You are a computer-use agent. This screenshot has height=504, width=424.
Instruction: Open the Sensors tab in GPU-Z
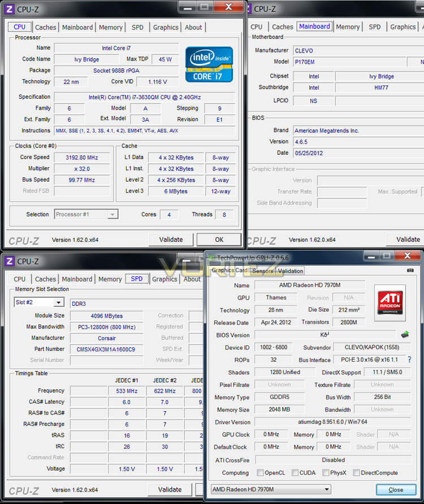262,271
